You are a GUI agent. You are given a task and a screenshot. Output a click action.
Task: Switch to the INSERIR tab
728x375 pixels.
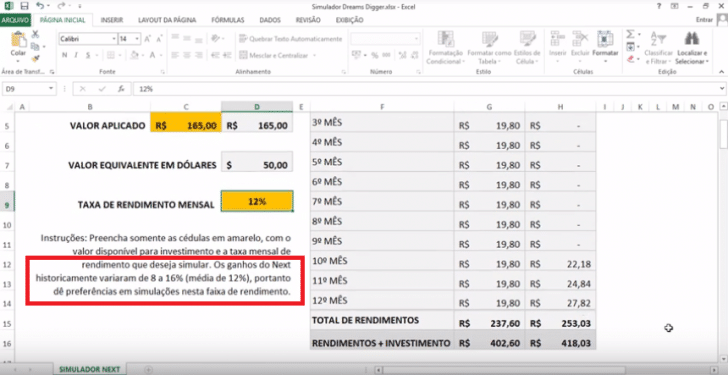(x=111, y=20)
